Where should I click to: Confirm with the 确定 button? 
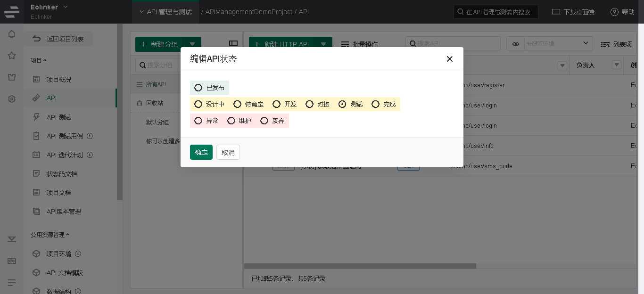coord(201,152)
